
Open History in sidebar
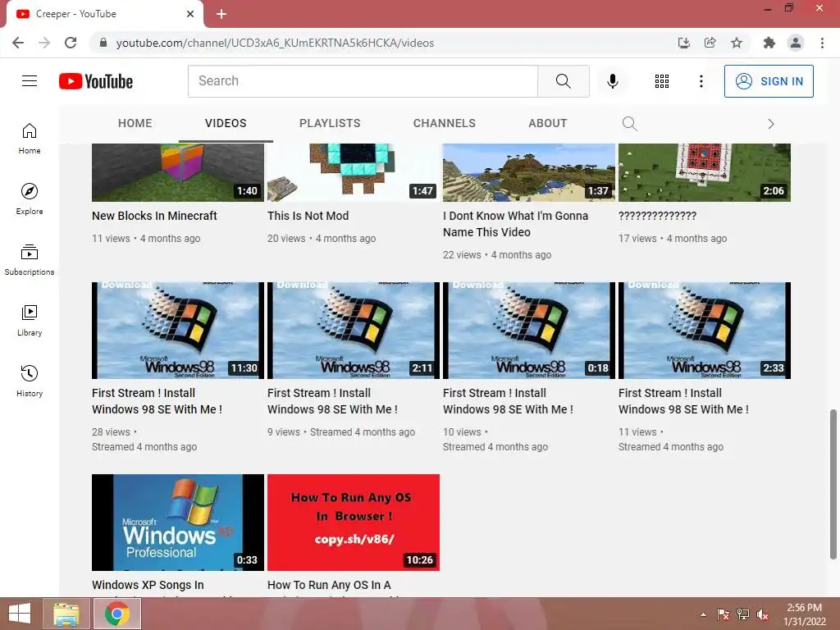click(30, 381)
